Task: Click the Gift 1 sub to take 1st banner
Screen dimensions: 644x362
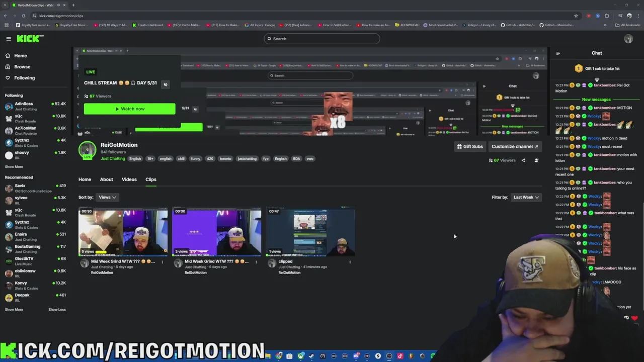Action: tap(597, 69)
